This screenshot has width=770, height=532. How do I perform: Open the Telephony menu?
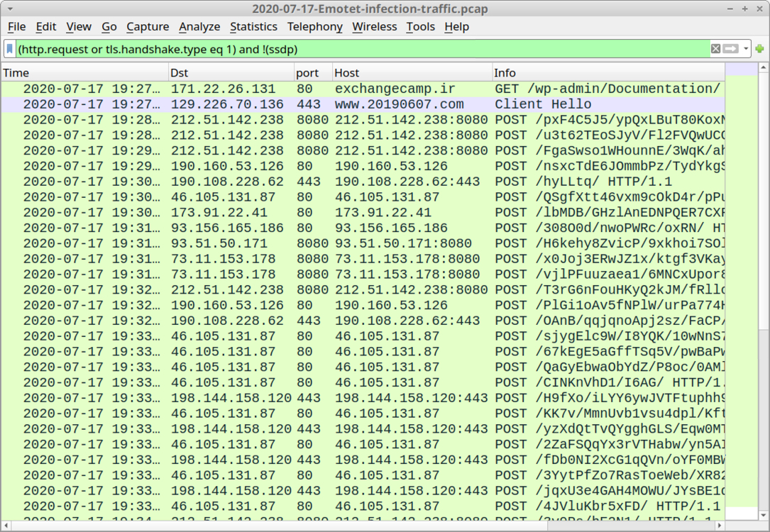pos(315,26)
